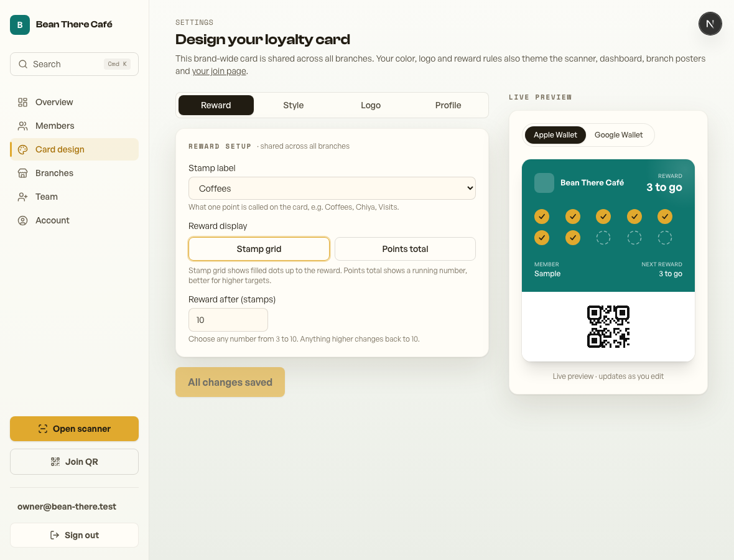Navigate to Team section
This screenshot has width=734, height=560.
coord(74,197)
